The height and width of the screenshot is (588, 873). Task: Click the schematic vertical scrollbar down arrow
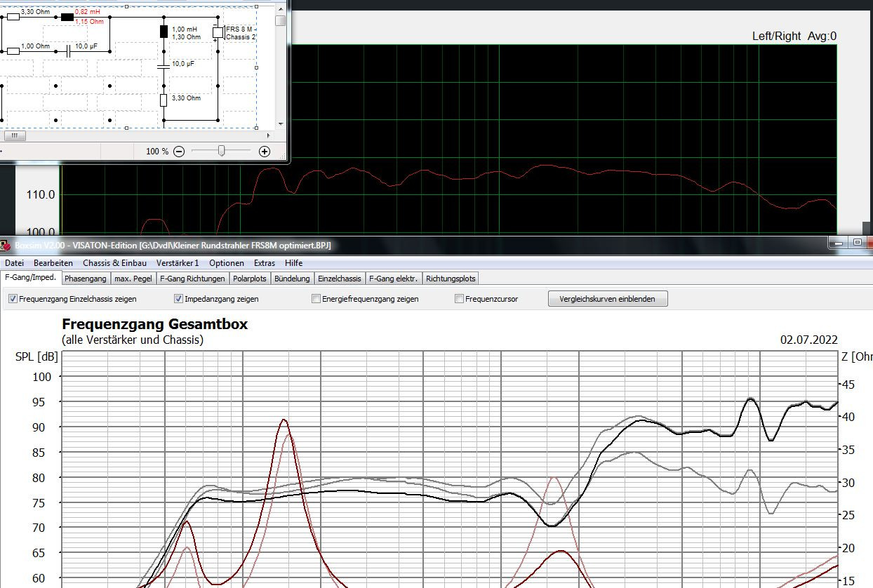click(281, 122)
